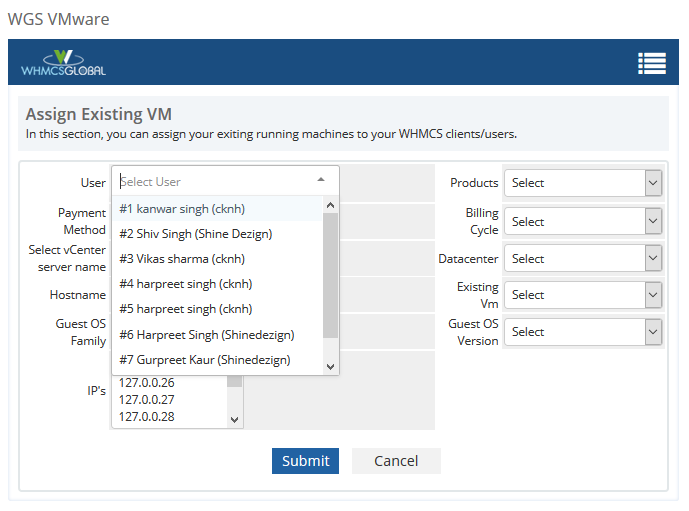
Task: Pick #3 Vikas sharma (cknh) from list
Action: tap(182, 259)
